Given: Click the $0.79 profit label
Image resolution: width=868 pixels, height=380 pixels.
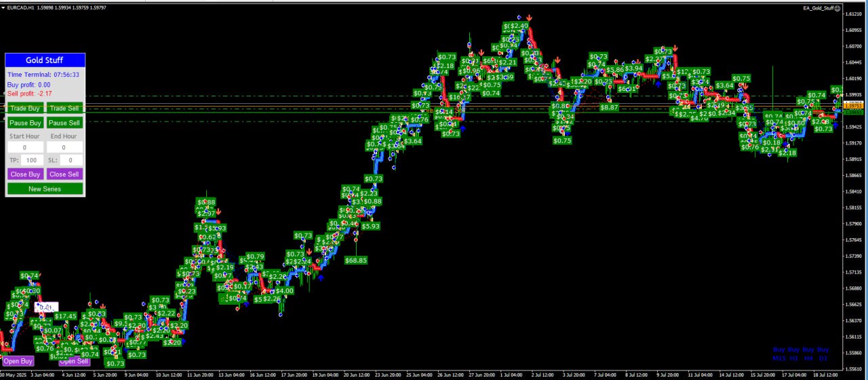Looking at the screenshot, I should 255,256.
